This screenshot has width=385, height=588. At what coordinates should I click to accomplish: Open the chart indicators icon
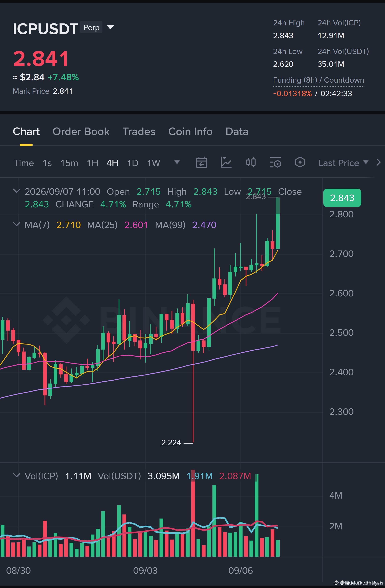226,162
